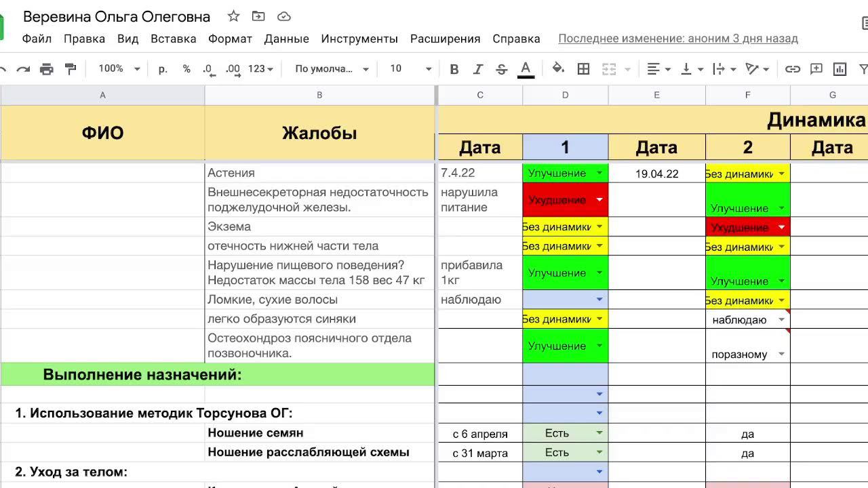Select the cell с 31 марта
Viewport: 868px width, 488px height.
480,453
